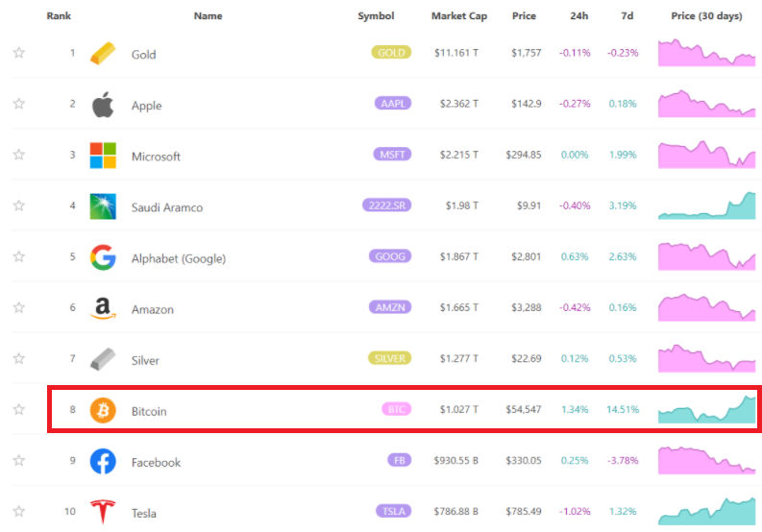This screenshot has width=762, height=532.
Task: Click Bitcoin's $54,547 price value
Action: coord(524,410)
